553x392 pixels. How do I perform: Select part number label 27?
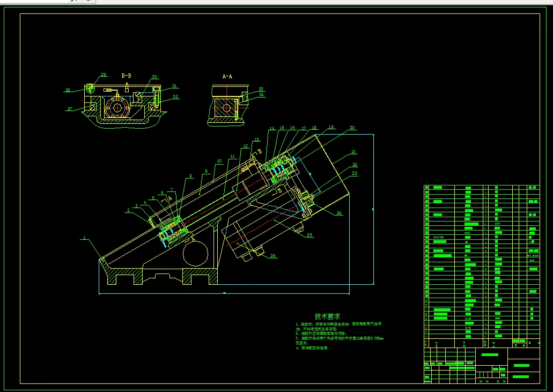[x=70, y=109]
